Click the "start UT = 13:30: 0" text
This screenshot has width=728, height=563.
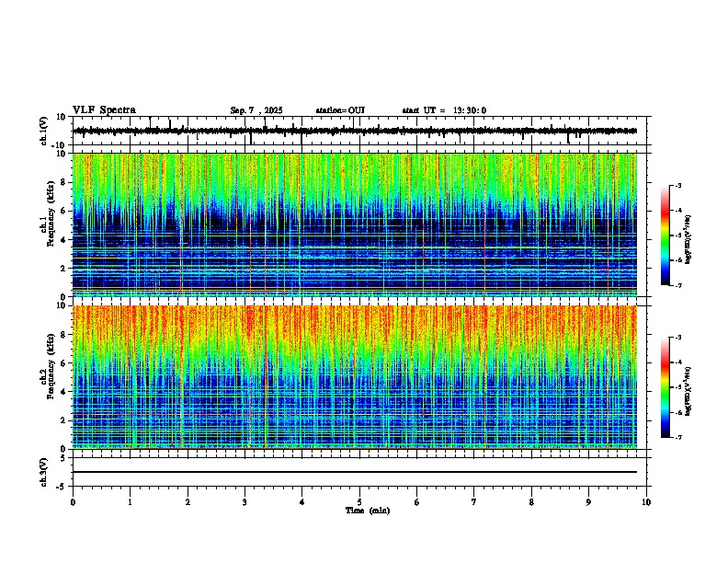(x=444, y=110)
